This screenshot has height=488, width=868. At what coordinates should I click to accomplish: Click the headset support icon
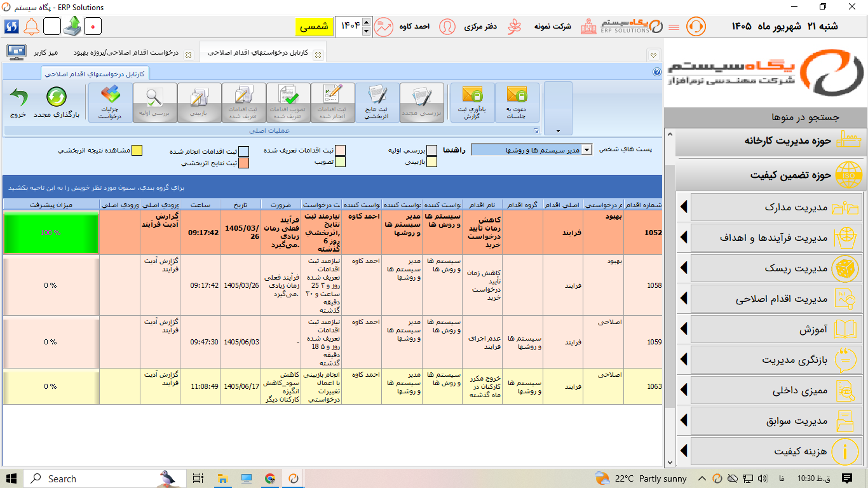(696, 27)
